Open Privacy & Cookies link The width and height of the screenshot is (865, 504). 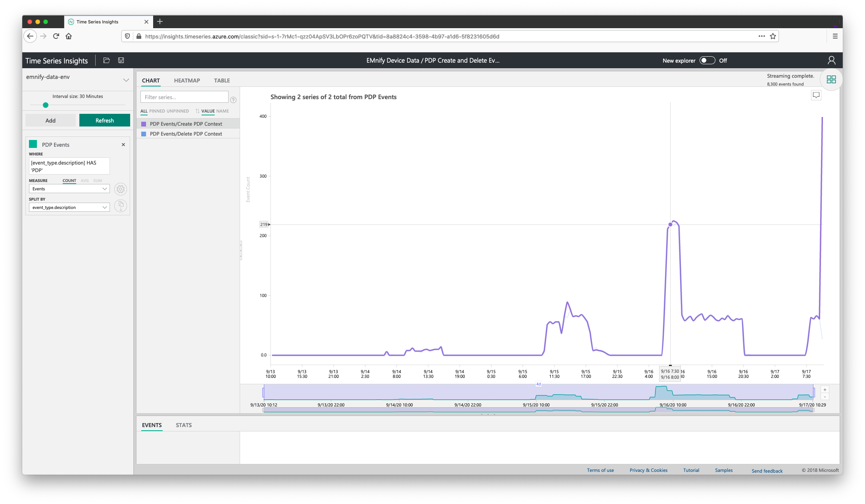[x=648, y=470]
